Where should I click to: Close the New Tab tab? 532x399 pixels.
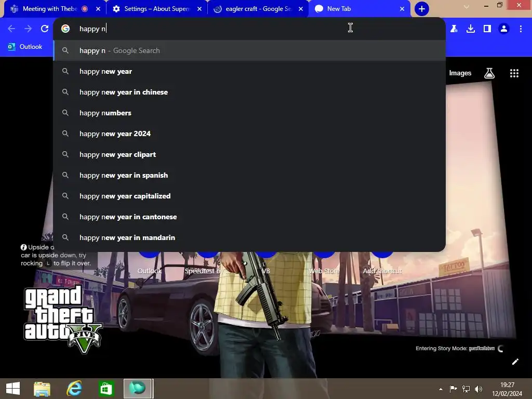(402, 9)
